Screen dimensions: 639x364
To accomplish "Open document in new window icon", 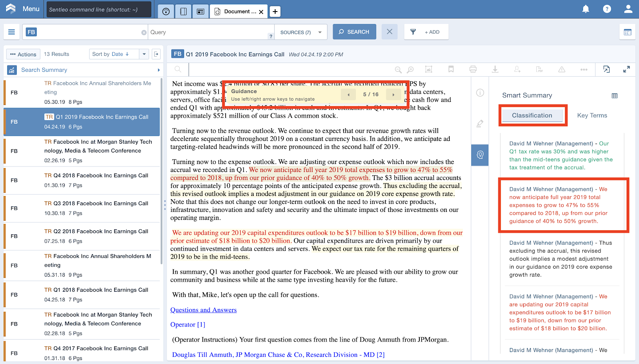I will (606, 69).
